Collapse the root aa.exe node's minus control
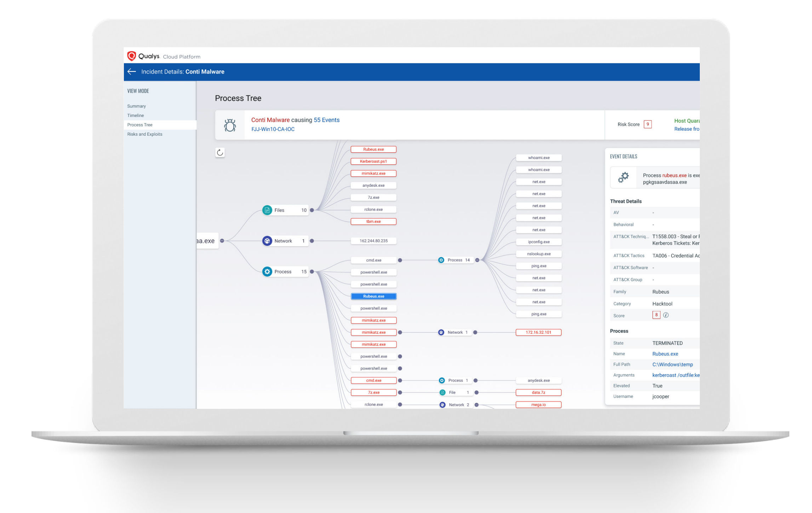Image resolution: width=812 pixels, height=513 pixels. [222, 241]
